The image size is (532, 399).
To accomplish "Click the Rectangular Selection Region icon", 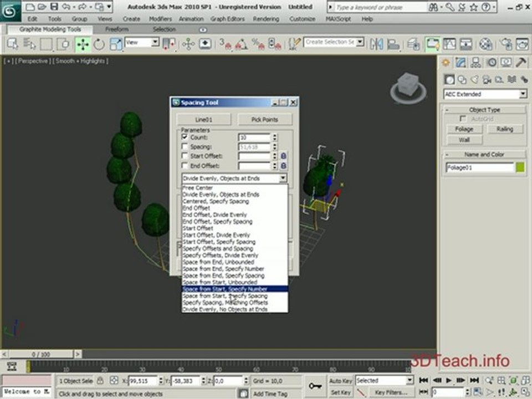I will [46, 44].
